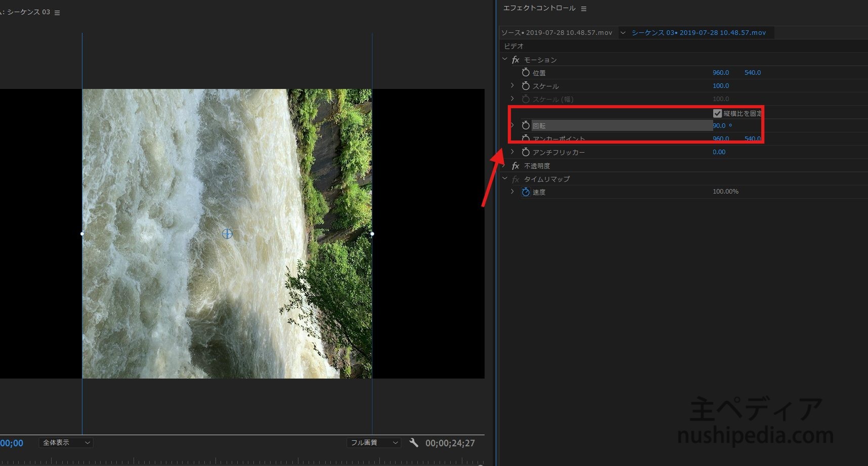Image resolution: width=868 pixels, height=466 pixels.
Task: Collapse the モーション effect group
Action: tap(505, 59)
